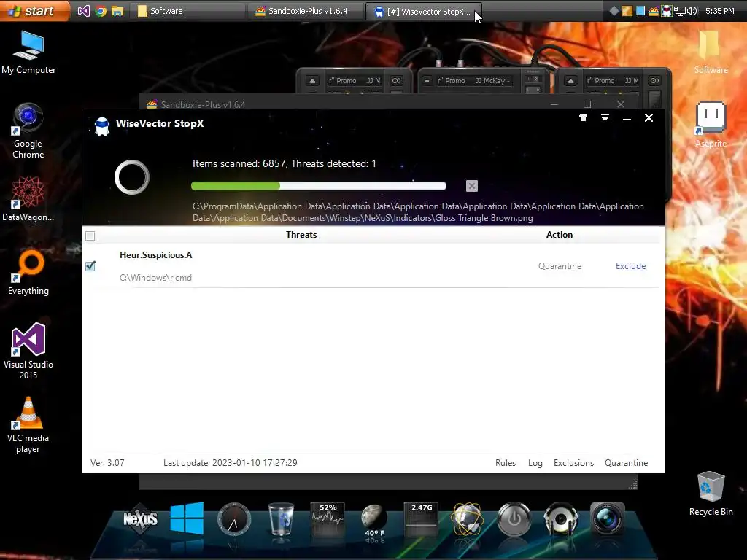Open Aseprite desktop shortcut
This screenshot has width=747, height=560.
(711, 125)
